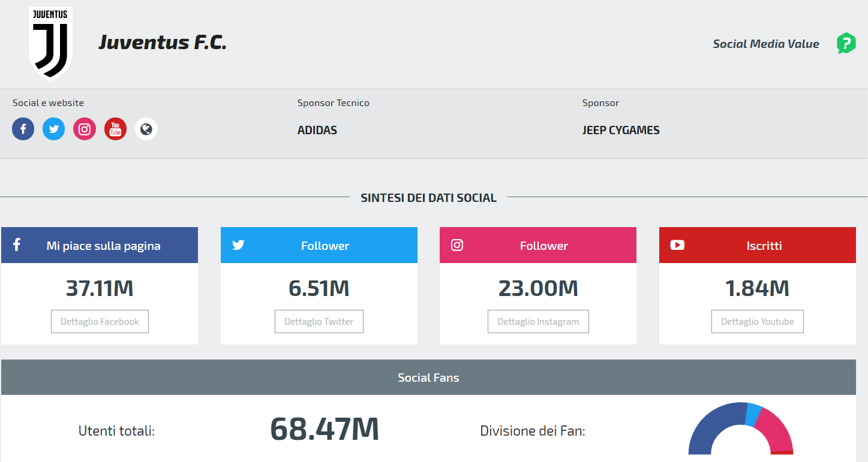The height and width of the screenshot is (462, 868).
Task: Click the green question mark help icon
Action: tap(846, 43)
